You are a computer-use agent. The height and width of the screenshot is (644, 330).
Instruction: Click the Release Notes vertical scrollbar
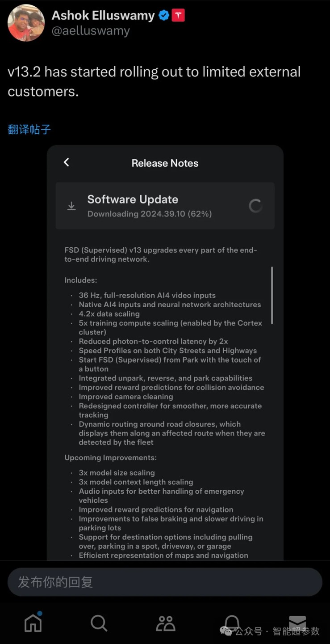[272, 295]
